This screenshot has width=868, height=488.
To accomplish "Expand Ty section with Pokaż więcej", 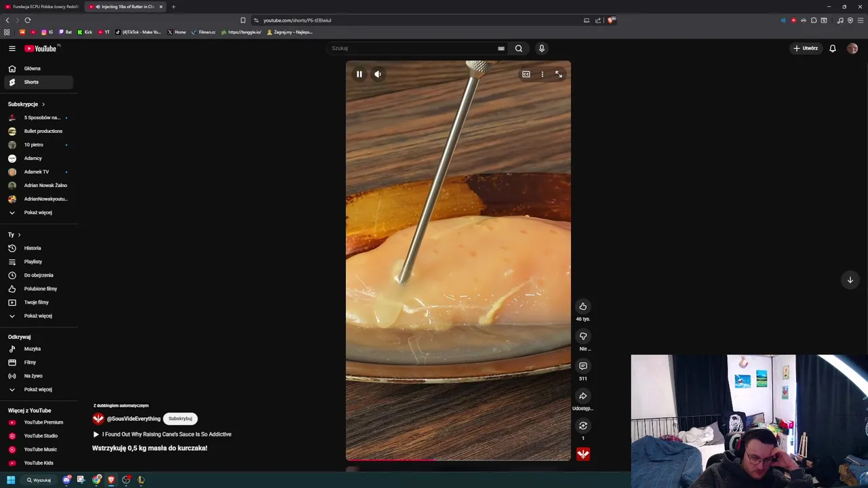I will coord(39,316).
